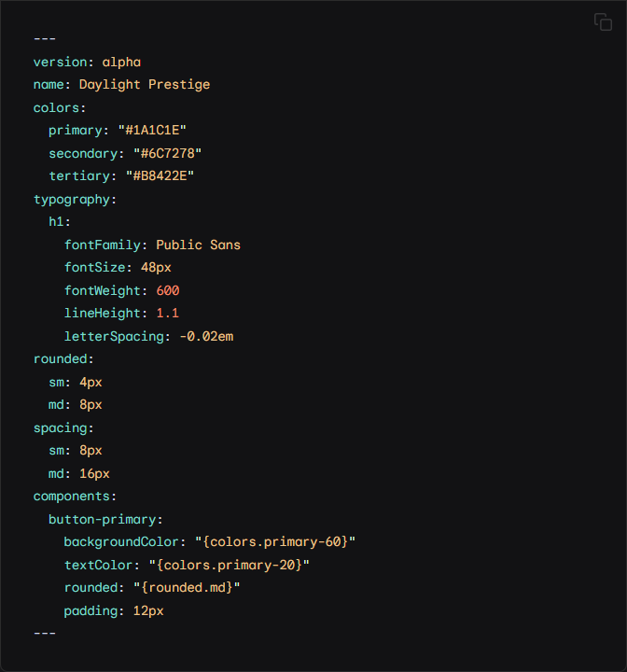Select the 'Daylight Prestige' name value
This screenshot has height=672, width=627.
145,85
